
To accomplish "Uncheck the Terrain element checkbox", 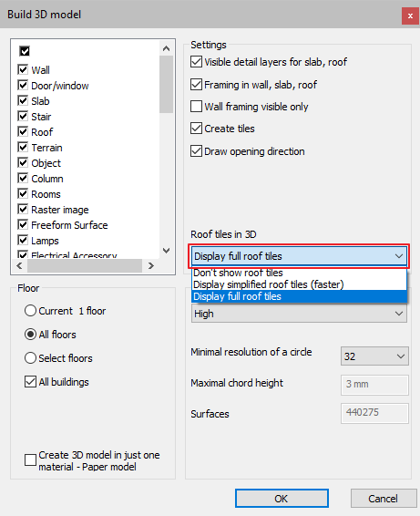I will tap(23, 148).
